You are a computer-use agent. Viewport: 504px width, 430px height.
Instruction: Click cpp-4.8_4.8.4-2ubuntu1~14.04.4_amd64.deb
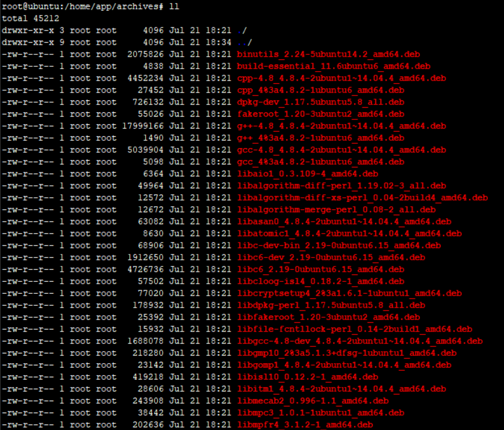[x=342, y=78]
